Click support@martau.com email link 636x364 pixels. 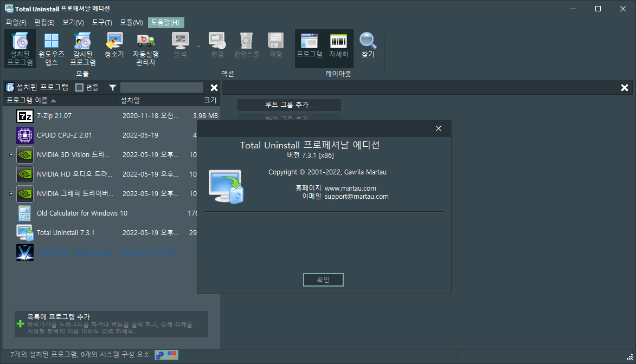[357, 197]
